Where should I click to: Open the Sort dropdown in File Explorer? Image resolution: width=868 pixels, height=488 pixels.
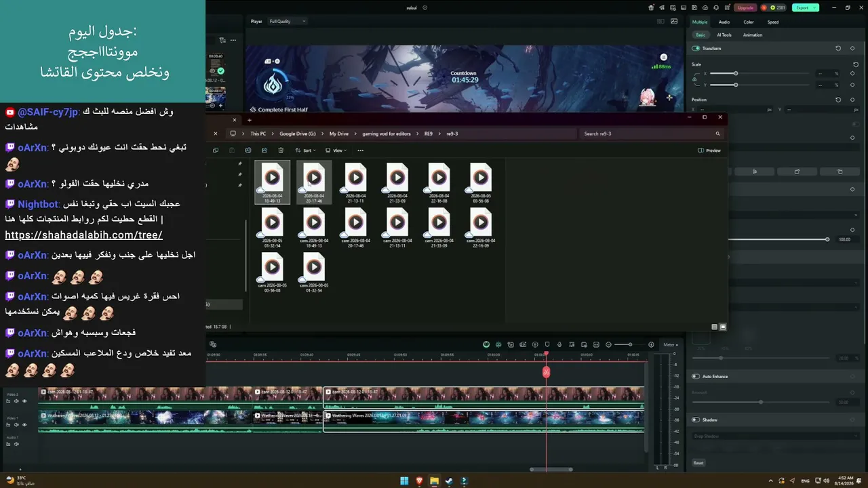pyautogui.click(x=307, y=150)
